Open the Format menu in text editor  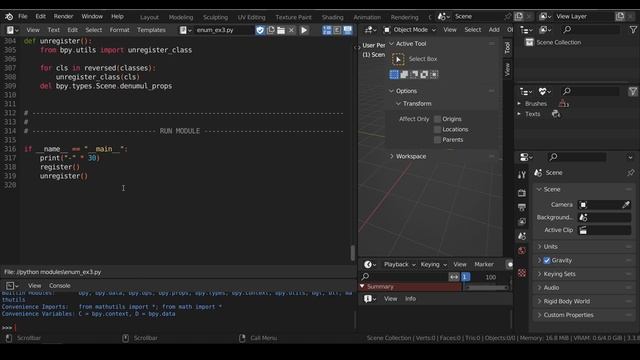[119, 30]
